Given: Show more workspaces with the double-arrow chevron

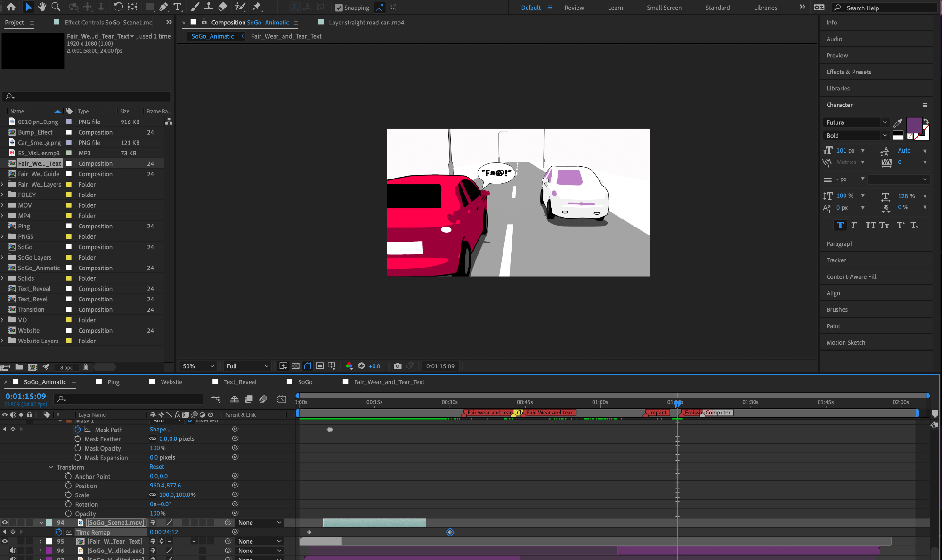Looking at the screenshot, I should coord(802,7).
